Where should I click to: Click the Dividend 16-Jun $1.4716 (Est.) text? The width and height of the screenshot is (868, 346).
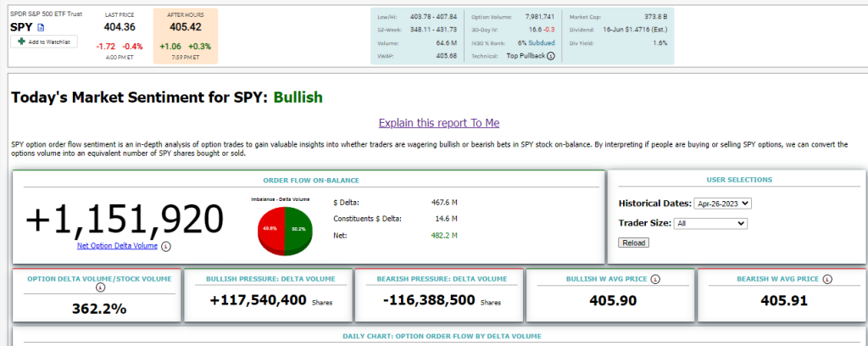(x=635, y=30)
